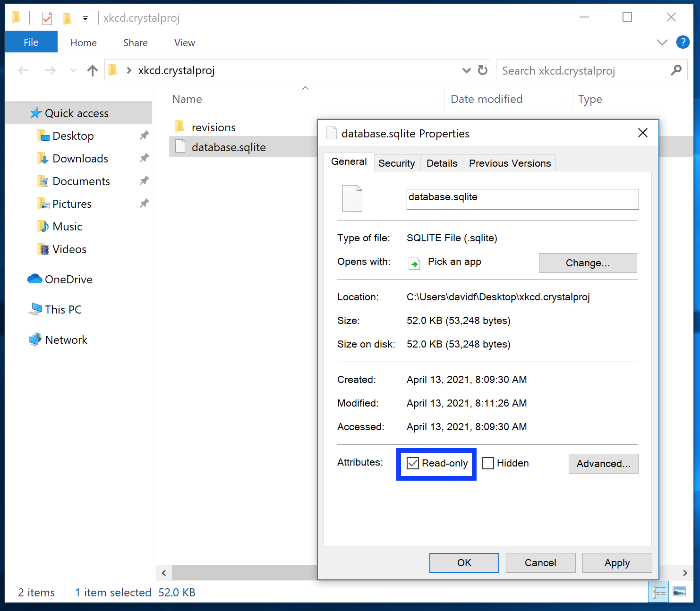Click OK in Properties dialog

[x=464, y=563]
